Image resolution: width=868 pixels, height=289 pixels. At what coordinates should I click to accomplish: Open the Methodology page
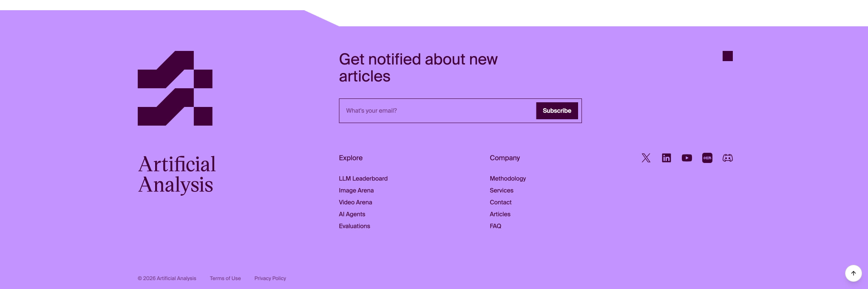pos(508,179)
